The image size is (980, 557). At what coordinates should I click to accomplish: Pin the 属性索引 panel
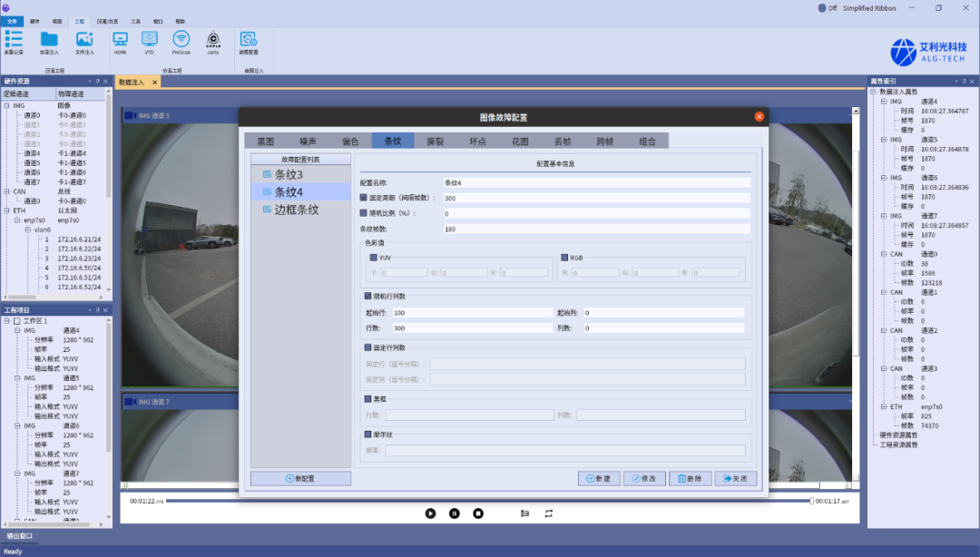(964, 82)
